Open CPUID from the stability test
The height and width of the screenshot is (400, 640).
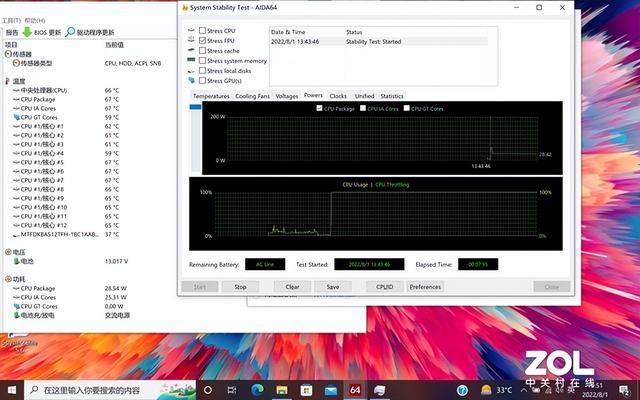click(384, 287)
